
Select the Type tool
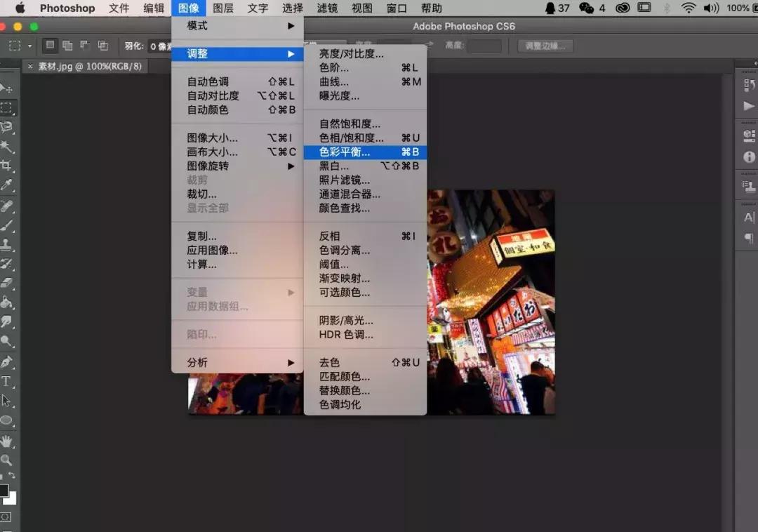(x=8, y=382)
